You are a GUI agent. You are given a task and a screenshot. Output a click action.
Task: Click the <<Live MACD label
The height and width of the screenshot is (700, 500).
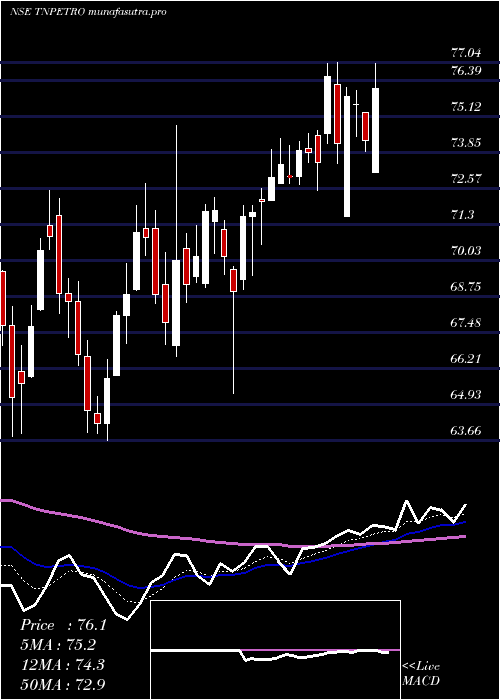coord(421,674)
